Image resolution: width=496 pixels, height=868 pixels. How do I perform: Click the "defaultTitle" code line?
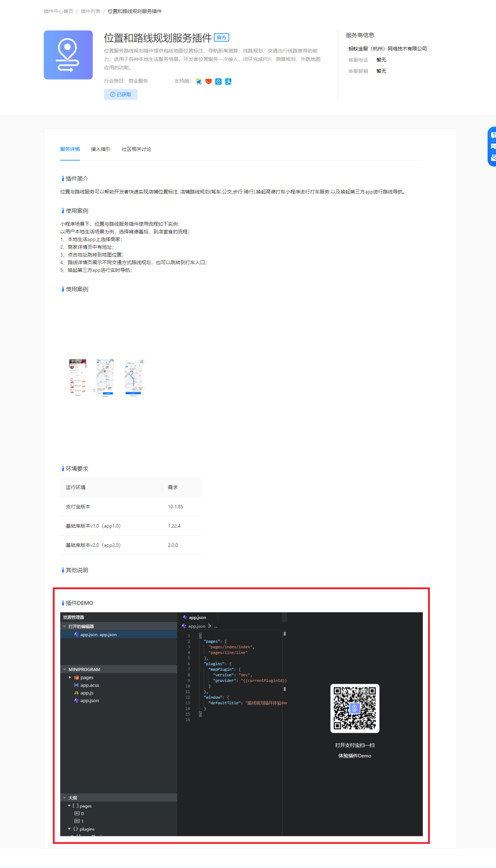pos(248,703)
